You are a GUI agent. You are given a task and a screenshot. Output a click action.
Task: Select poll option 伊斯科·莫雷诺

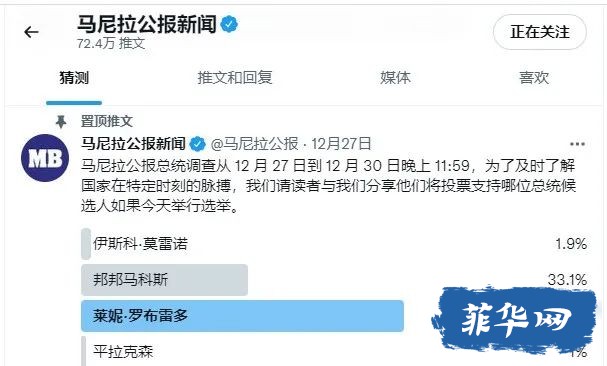coord(335,244)
